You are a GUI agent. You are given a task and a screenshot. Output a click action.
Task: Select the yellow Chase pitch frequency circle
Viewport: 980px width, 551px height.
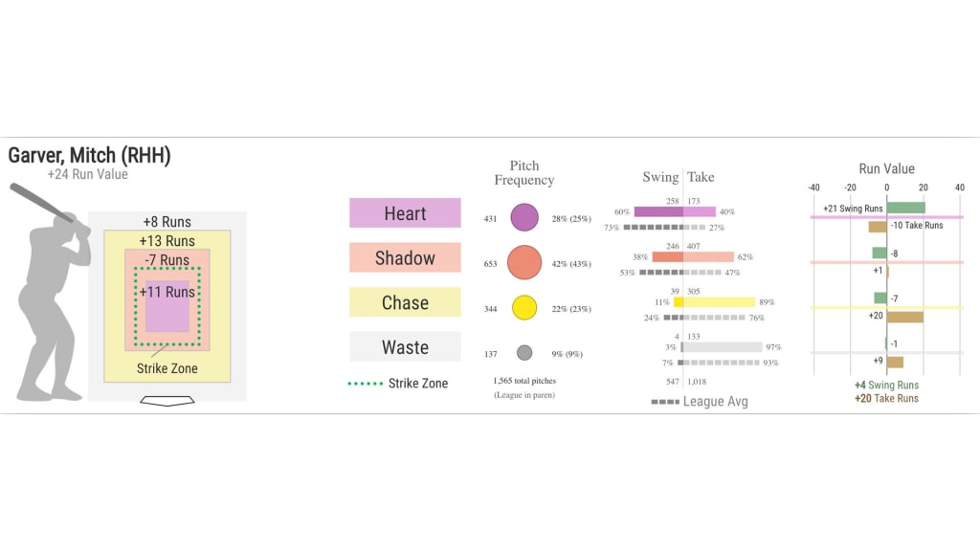524,307
